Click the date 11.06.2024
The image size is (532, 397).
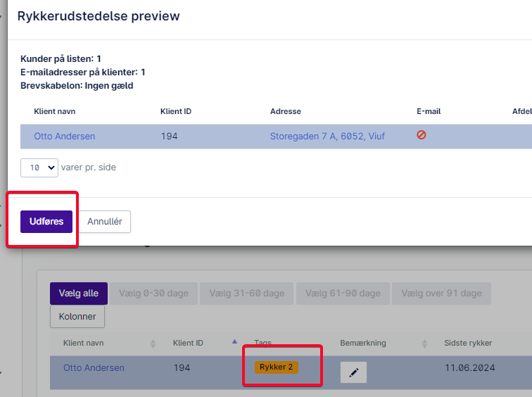pos(470,368)
